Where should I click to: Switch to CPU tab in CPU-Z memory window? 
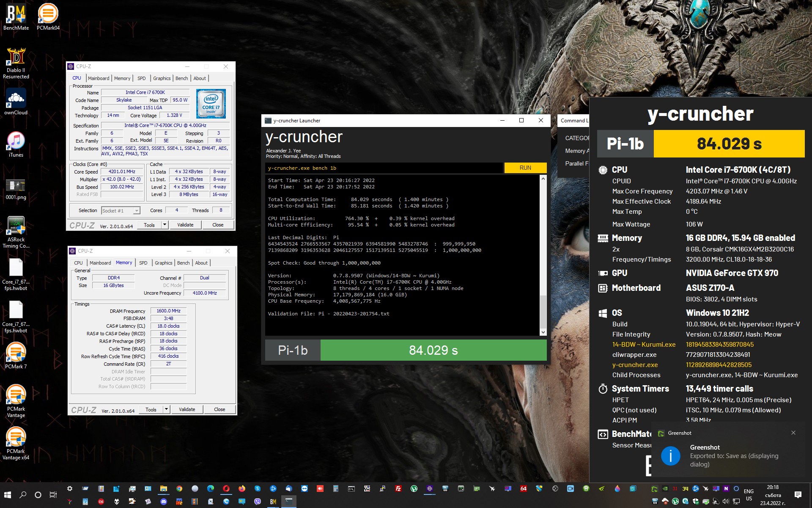[x=78, y=263]
